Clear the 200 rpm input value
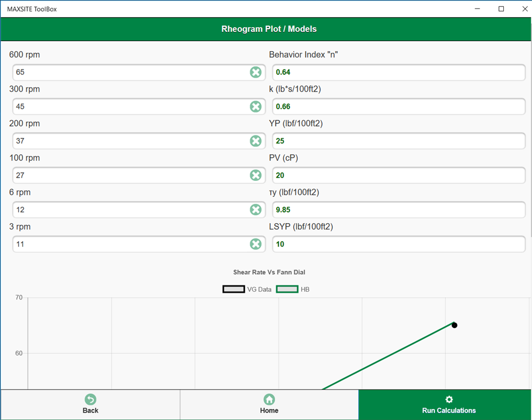 [255, 141]
